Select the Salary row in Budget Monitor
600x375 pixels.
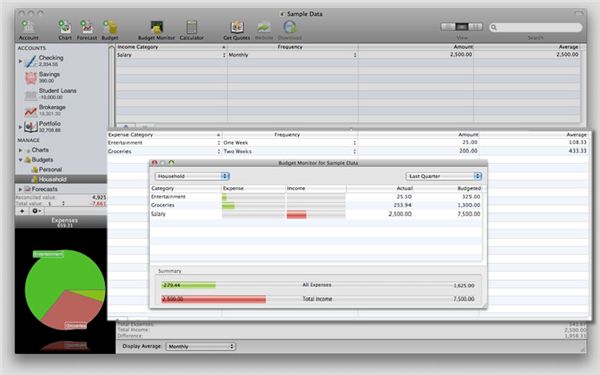click(x=316, y=214)
